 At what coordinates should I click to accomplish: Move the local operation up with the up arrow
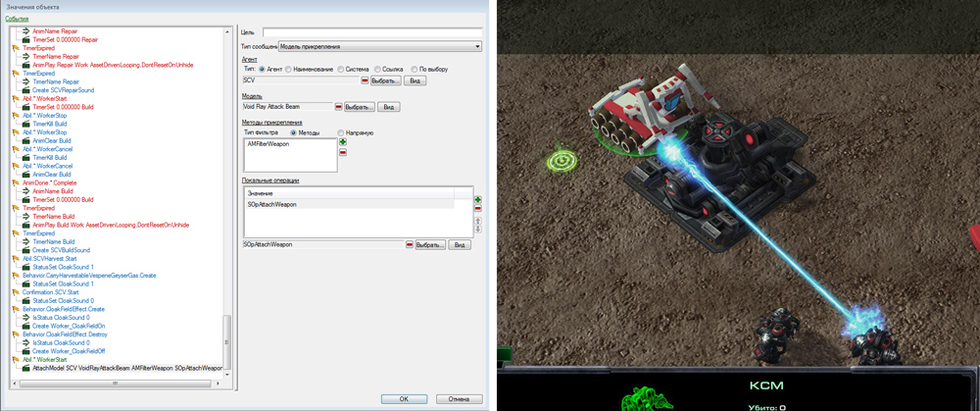pos(478,220)
